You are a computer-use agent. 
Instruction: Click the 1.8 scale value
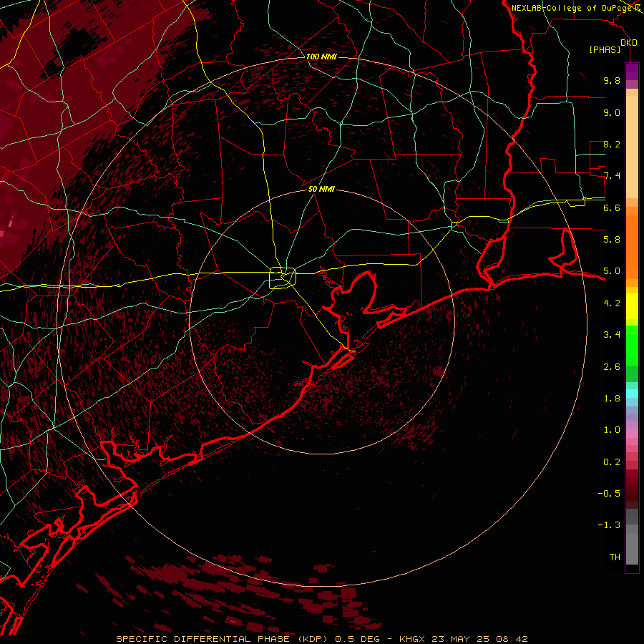(x=612, y=399)
